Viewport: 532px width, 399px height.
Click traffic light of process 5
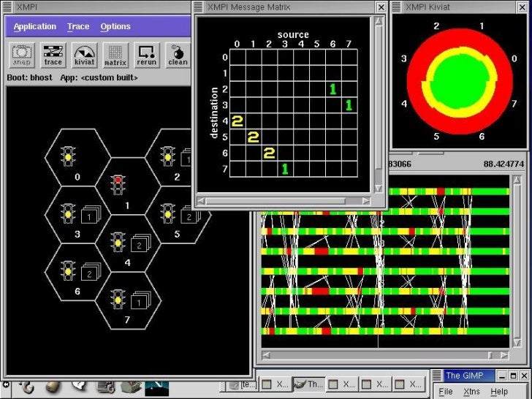168,213
